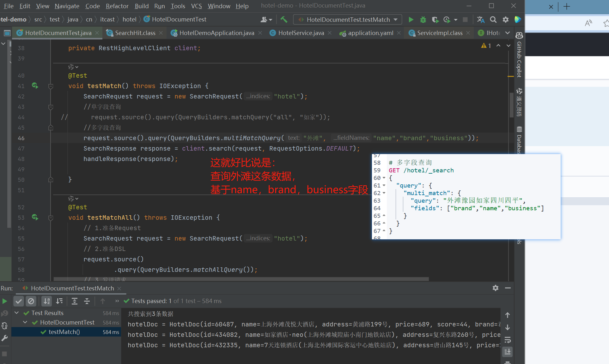609x364 pixels.
Task: Collapse the Test Results tree node
Action: coord(17,313)
